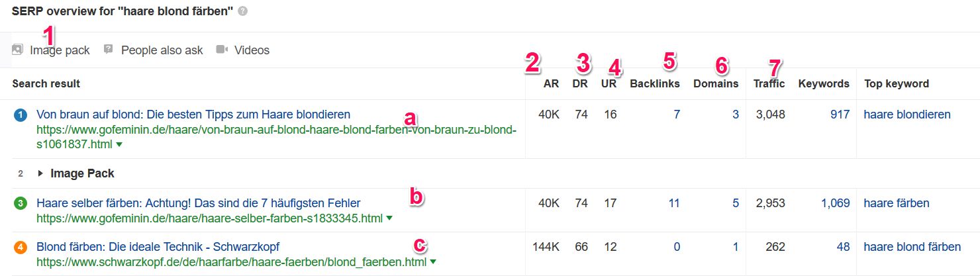Screen dimensions: 980x276
Task: Sort by the Backlinks column header
Action: (x=655, y=83)
